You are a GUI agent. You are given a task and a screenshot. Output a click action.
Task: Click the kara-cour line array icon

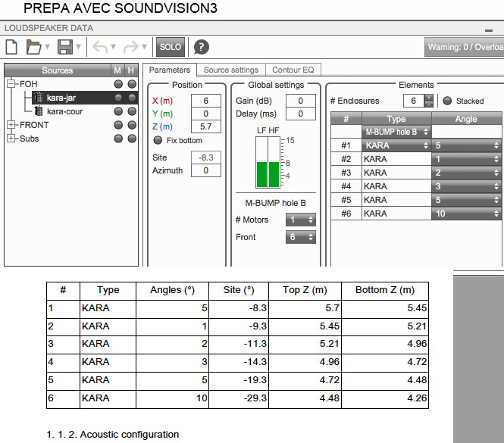tap(39, 111)
